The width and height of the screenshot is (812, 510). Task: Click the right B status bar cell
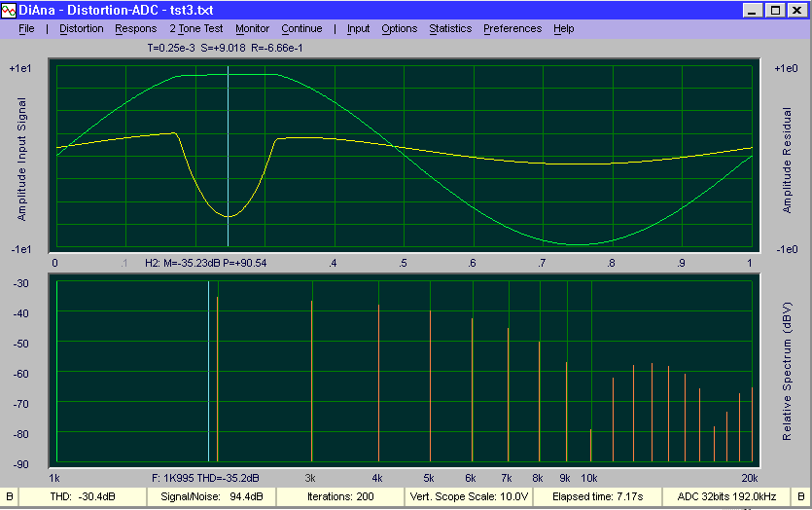801,496
